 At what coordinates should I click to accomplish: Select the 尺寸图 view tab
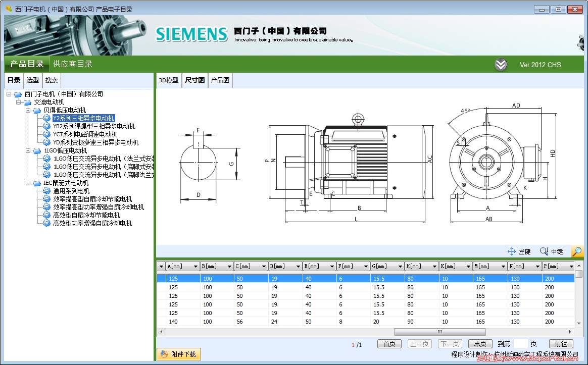[x=195, y=80]
